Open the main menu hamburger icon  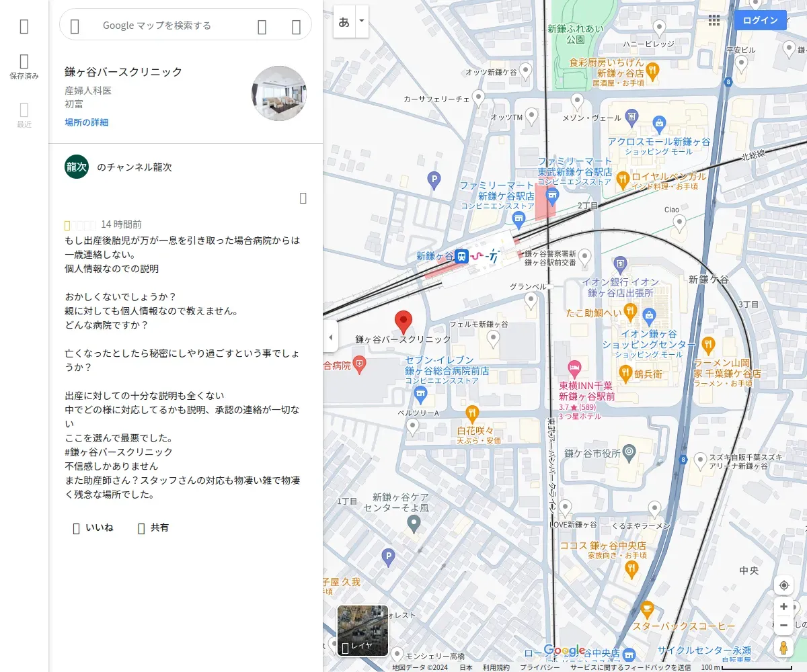[x=24, y=26]
